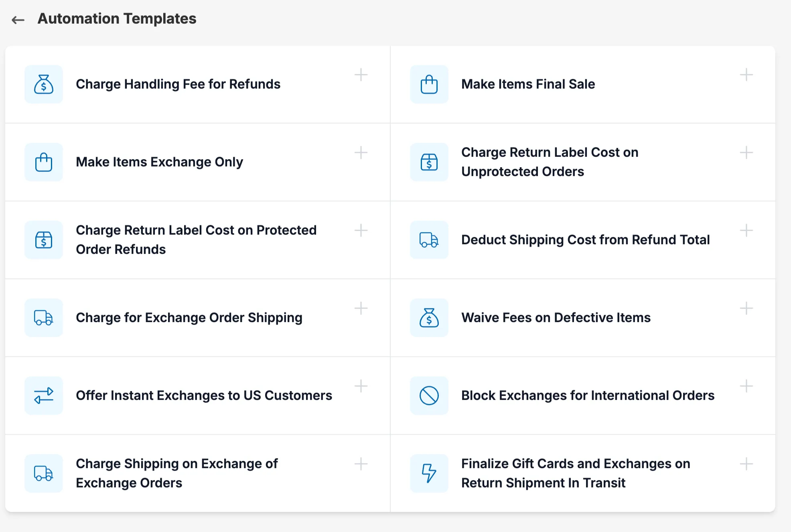This screenshot has height=532, width=791.
Task: Add the Make Items Final Sale template
Action: click(x=746, y=75)
